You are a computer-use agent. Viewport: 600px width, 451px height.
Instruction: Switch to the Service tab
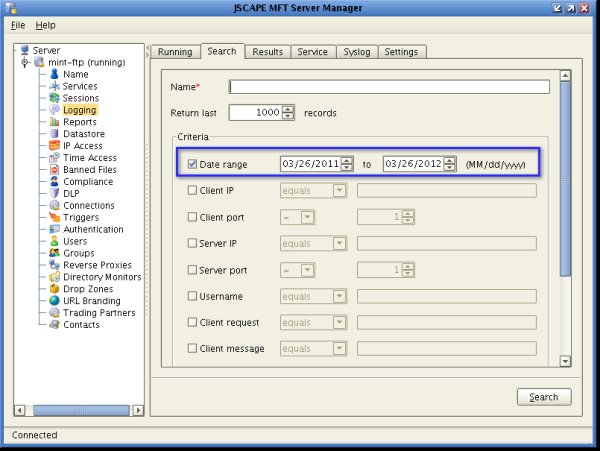click(313, 52)
